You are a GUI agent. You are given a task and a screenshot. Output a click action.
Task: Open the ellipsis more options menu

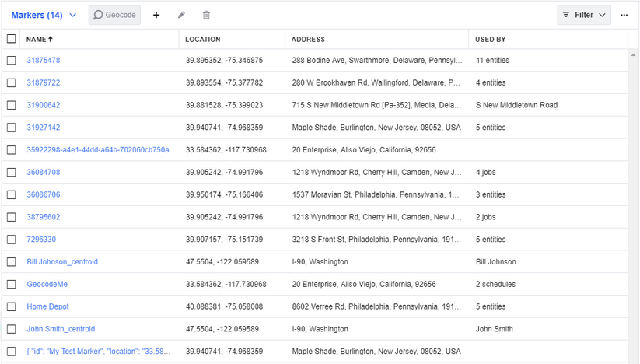click(x=624, y=15)
